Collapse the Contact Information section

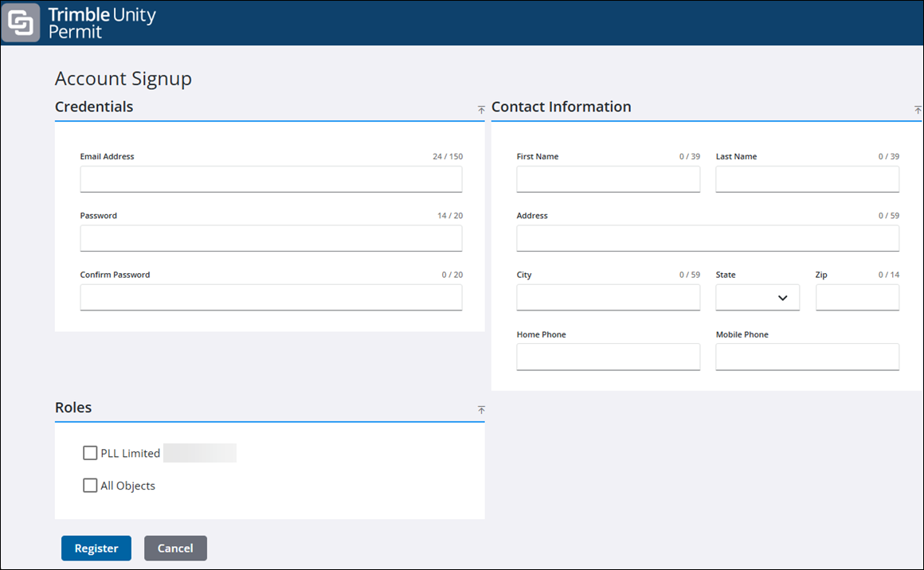pyautogui.click(x=918, y=110)
